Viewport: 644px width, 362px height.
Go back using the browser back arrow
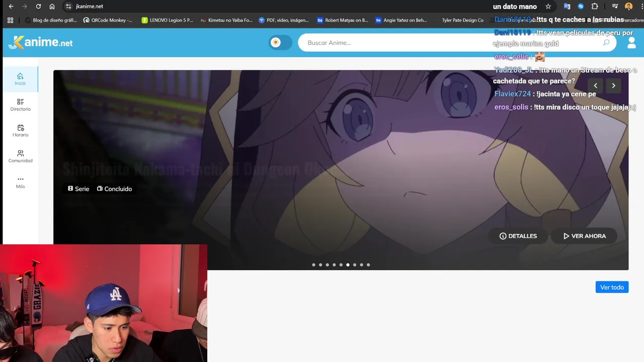pos(11,7)
